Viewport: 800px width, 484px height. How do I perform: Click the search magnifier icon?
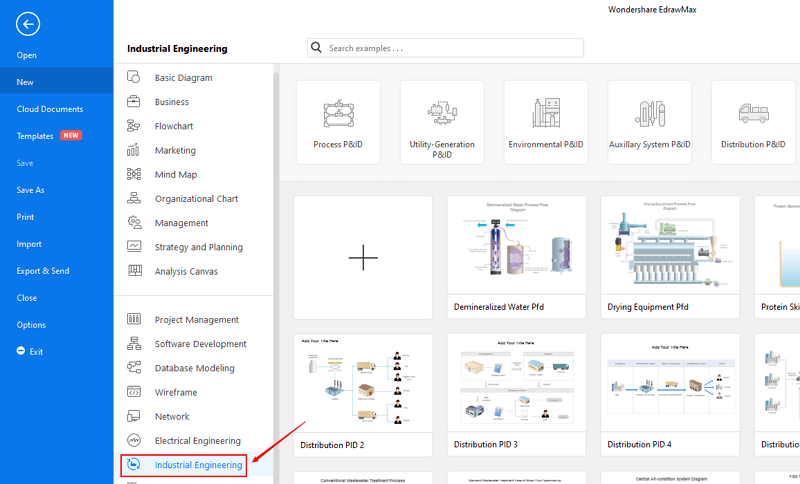tap(316, 47)
